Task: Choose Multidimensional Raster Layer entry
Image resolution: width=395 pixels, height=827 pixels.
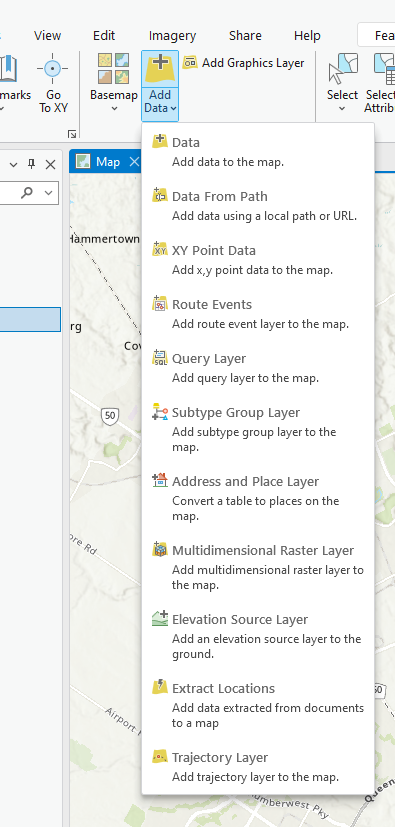Action: click(x=258, y=568)
